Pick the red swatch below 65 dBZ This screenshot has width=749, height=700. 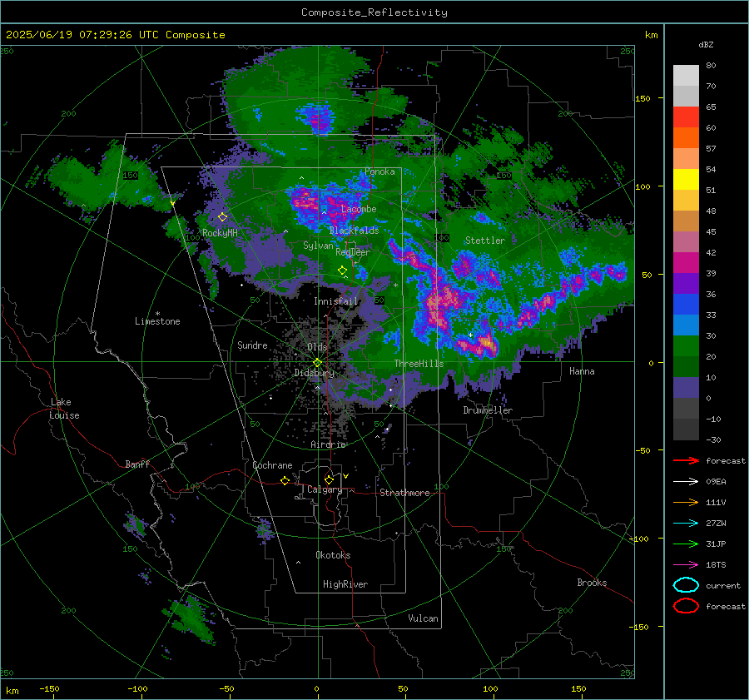click(x=686, y=117)
